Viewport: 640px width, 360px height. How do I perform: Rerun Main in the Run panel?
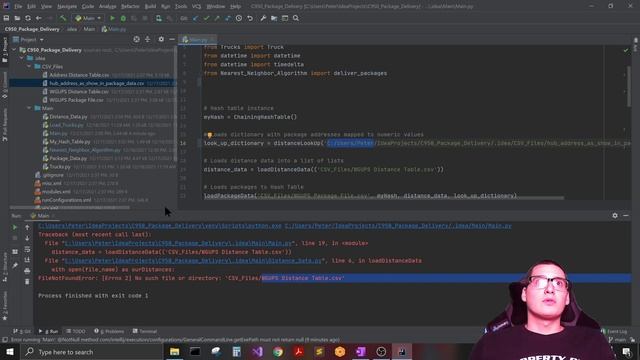(x=15, y=227)
